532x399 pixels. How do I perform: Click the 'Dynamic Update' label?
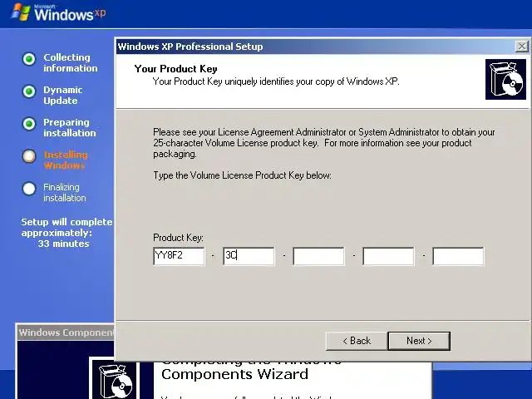tap(63, 96)
